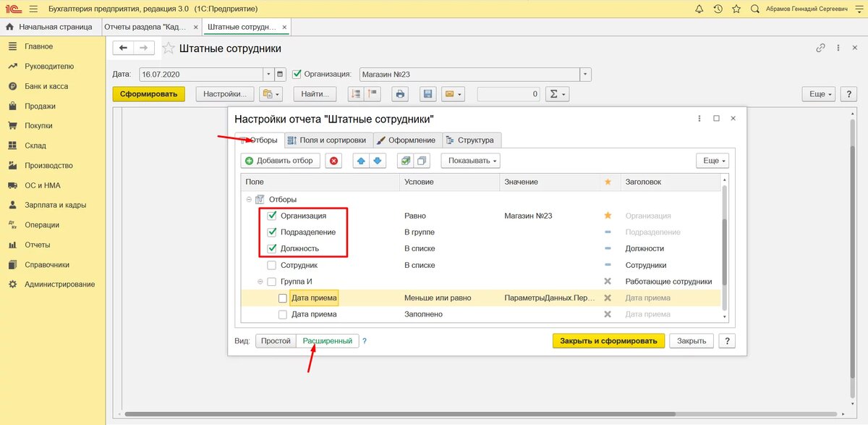Open history clock icon in title bar

point(718,9)
